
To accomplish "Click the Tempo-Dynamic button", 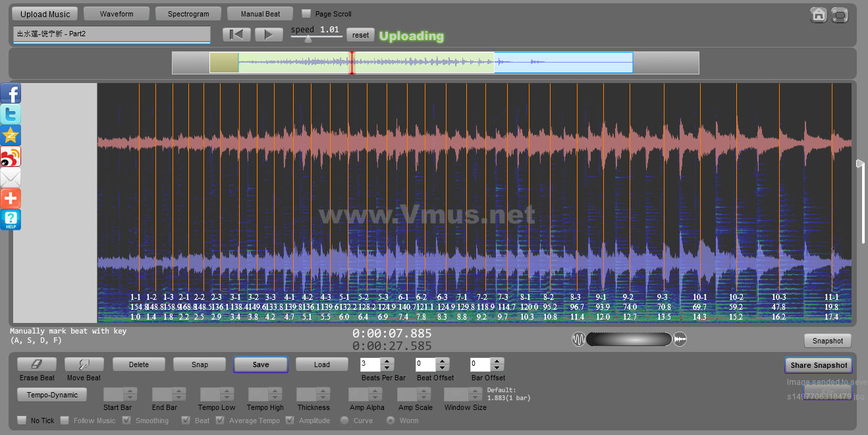I will tap(52, 395).
